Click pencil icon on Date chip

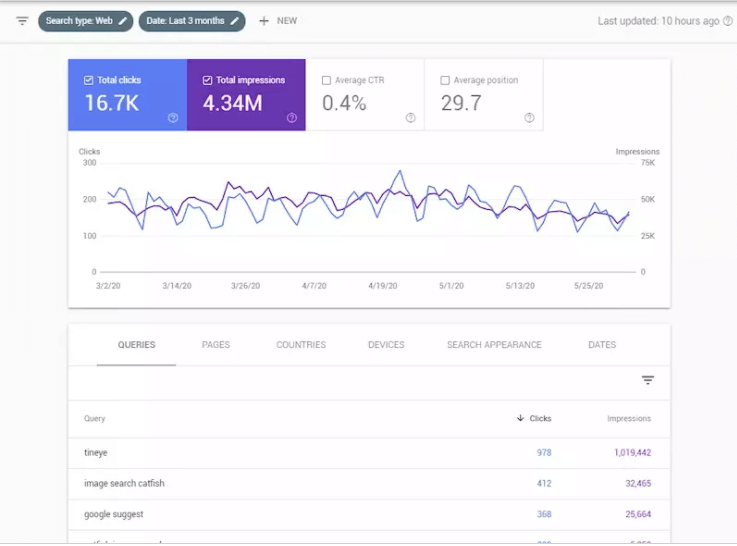pos(235,21)
